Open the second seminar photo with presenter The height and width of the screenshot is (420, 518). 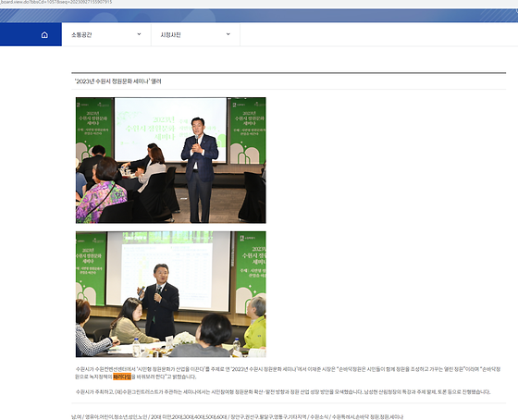tap(171, 294)
